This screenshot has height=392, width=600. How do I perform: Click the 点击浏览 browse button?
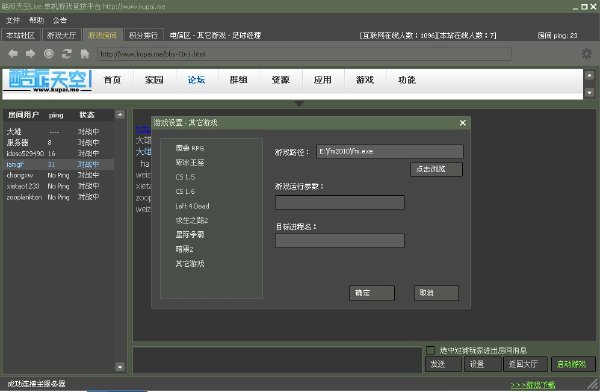click(x=436, y=169)
